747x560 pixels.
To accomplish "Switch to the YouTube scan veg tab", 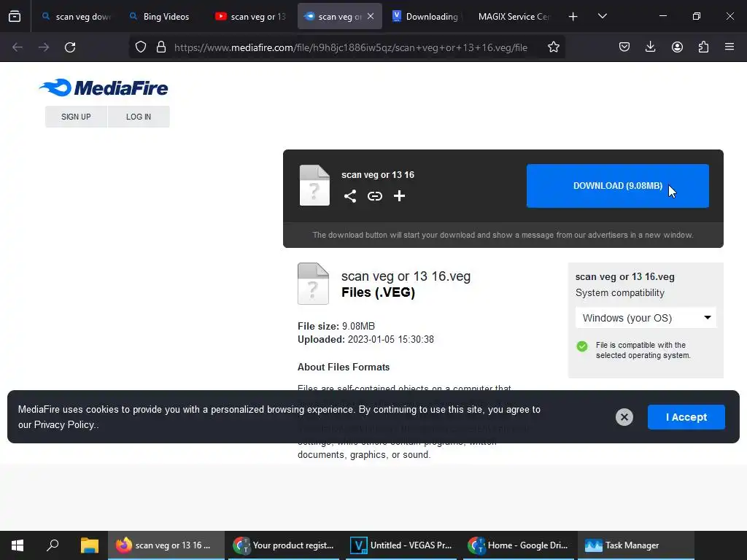I will (250, 16).
